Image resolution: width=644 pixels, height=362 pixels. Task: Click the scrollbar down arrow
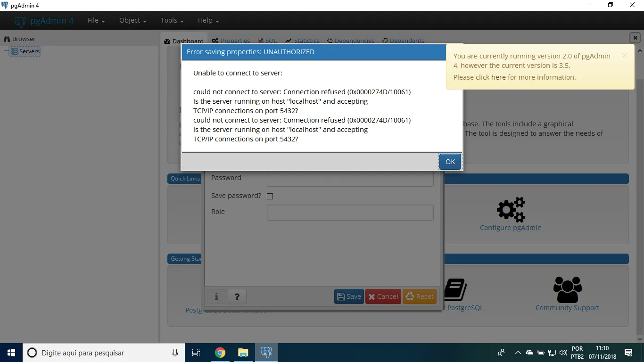point(640,338)
